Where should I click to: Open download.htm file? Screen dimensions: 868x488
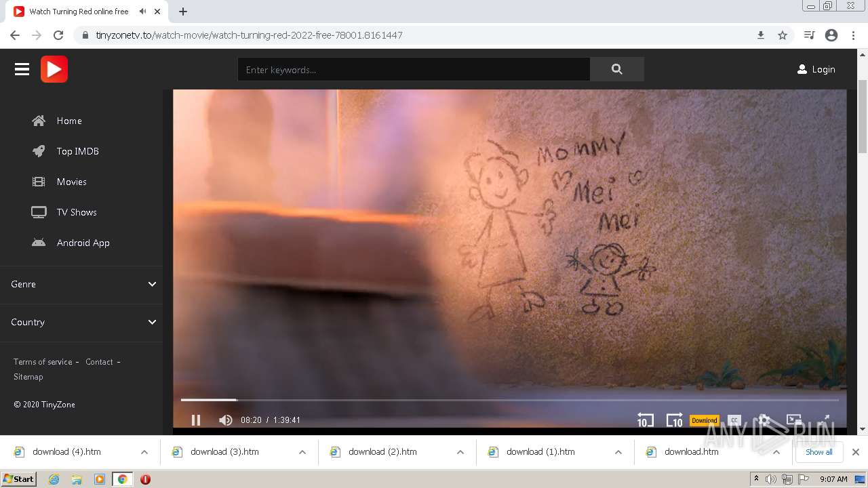(x=691, y=452)
